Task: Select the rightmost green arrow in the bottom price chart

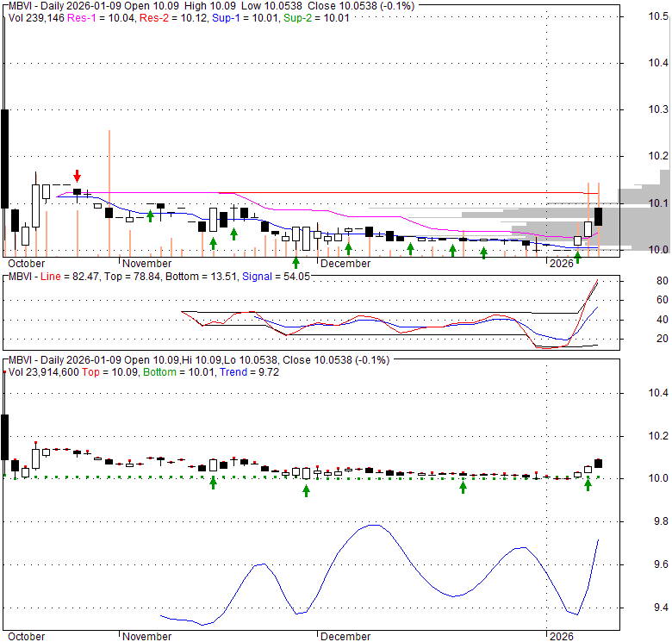Action: [x=588, y=484]
